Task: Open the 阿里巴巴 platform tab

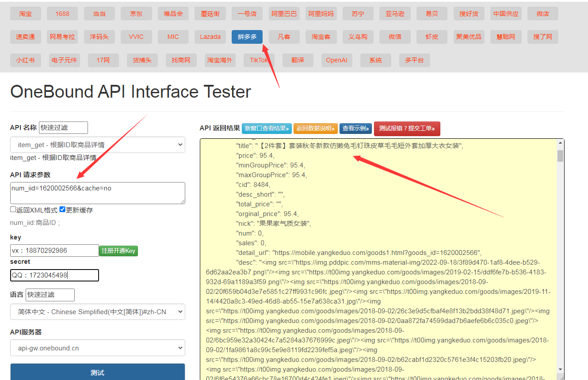Action: pyautogui.click(x=284, y=14)
